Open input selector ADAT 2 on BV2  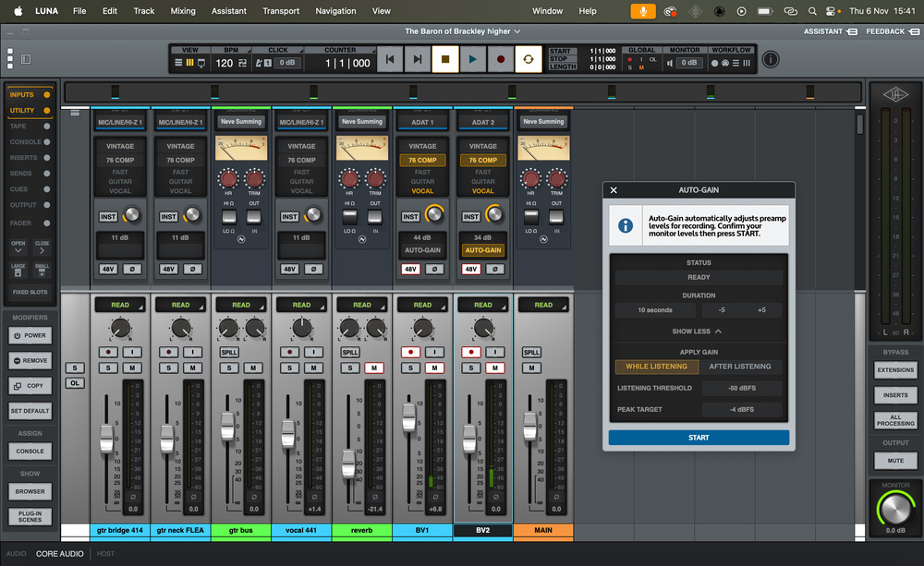[x=482, y=123]
